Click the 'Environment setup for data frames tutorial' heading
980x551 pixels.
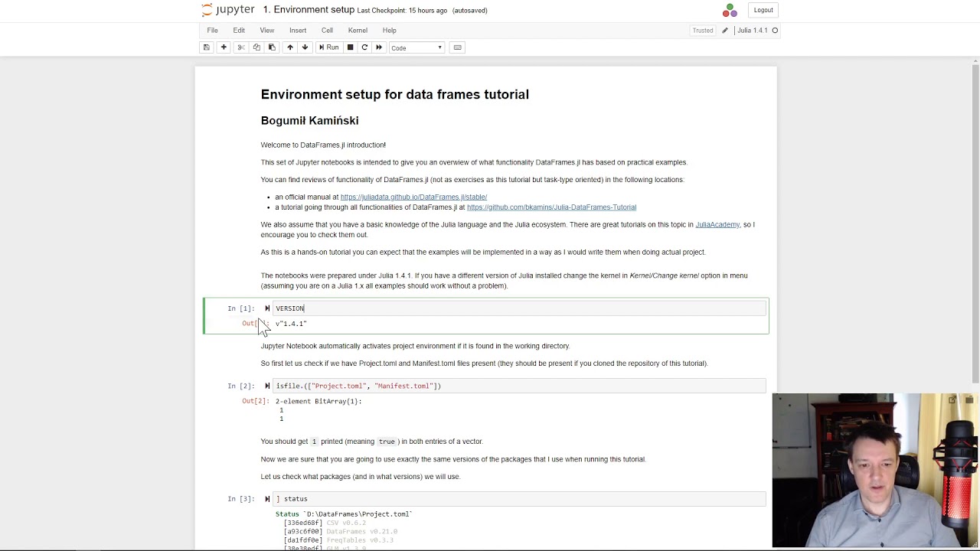395,94
